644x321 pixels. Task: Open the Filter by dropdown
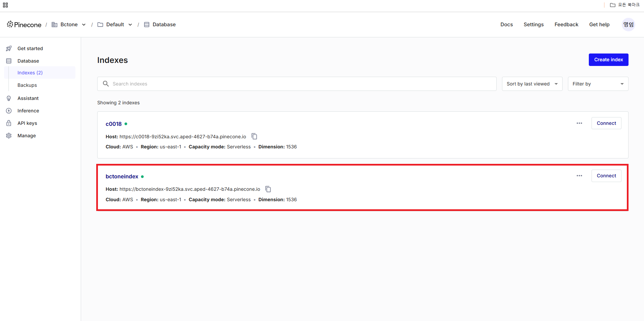point(598,84)
